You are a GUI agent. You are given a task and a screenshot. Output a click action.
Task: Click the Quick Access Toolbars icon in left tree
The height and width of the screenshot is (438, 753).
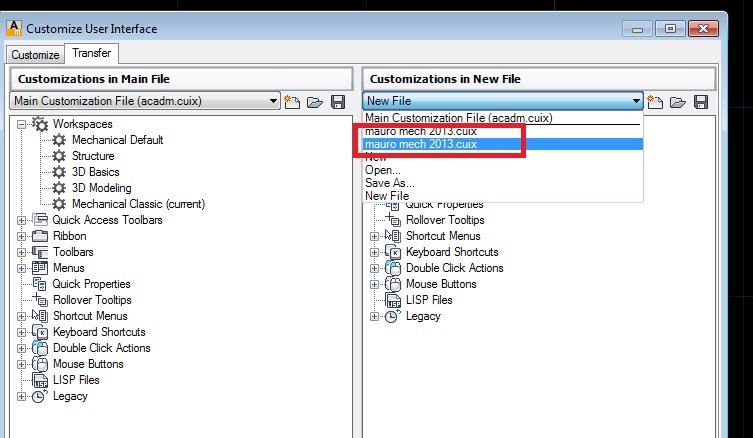pyautogui.click(x=40, y=220)
